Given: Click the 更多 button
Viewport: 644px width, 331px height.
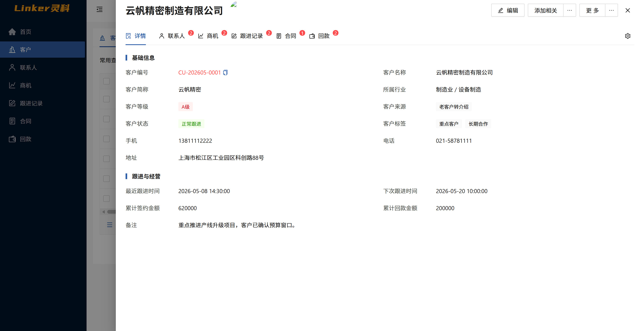Looking at the screenshot, I should 592,10.
